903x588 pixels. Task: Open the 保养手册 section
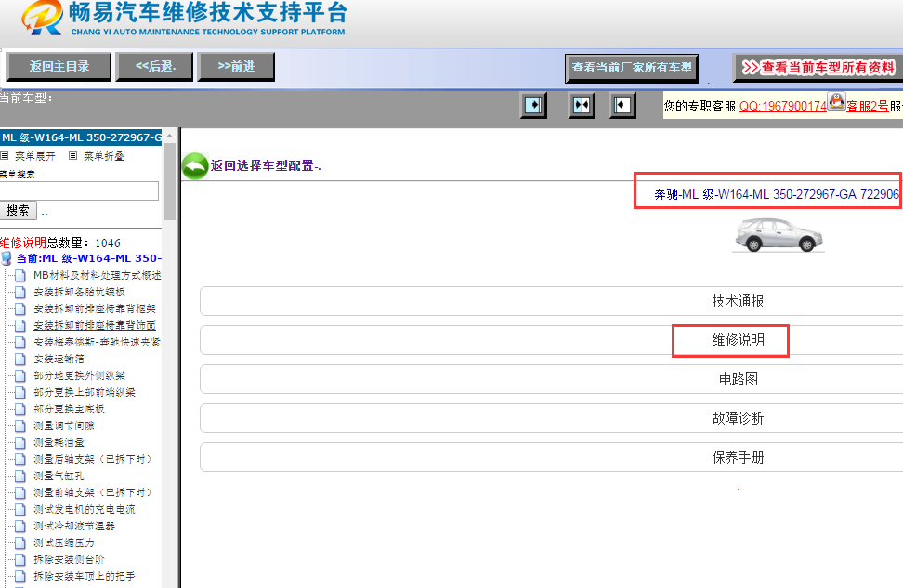(738, 457)
